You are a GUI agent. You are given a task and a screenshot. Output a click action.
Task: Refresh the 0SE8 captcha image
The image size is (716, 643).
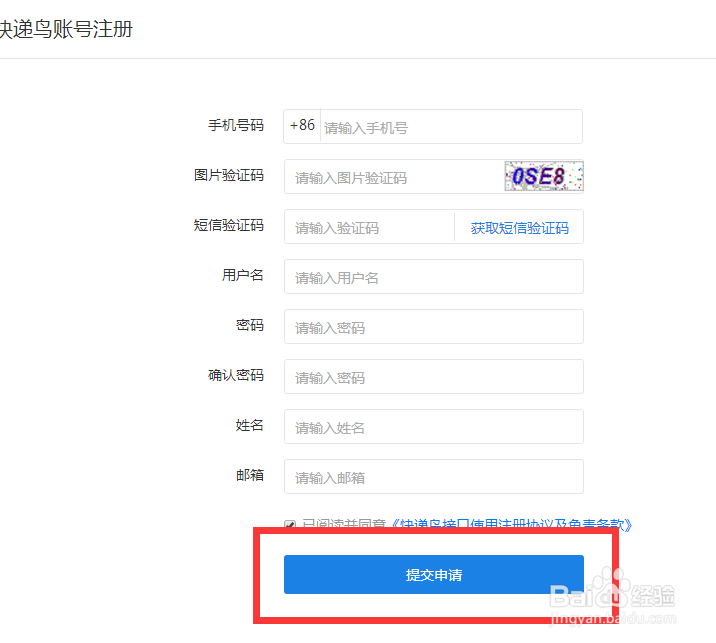tap(544, 176)
